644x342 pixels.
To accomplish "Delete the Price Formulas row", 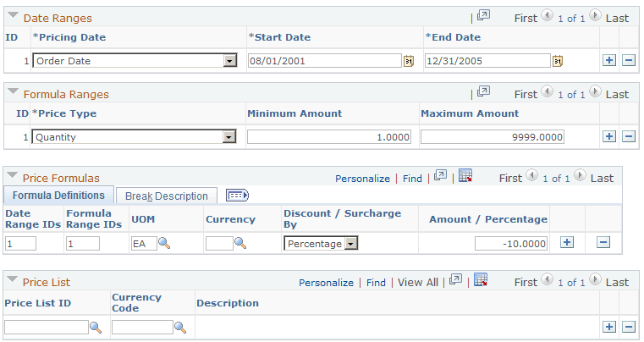I will coord(603,242).
